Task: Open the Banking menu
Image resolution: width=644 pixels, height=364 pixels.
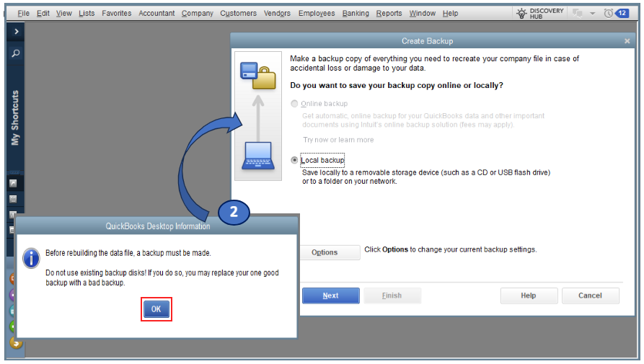Action: [x=356, y=13]
